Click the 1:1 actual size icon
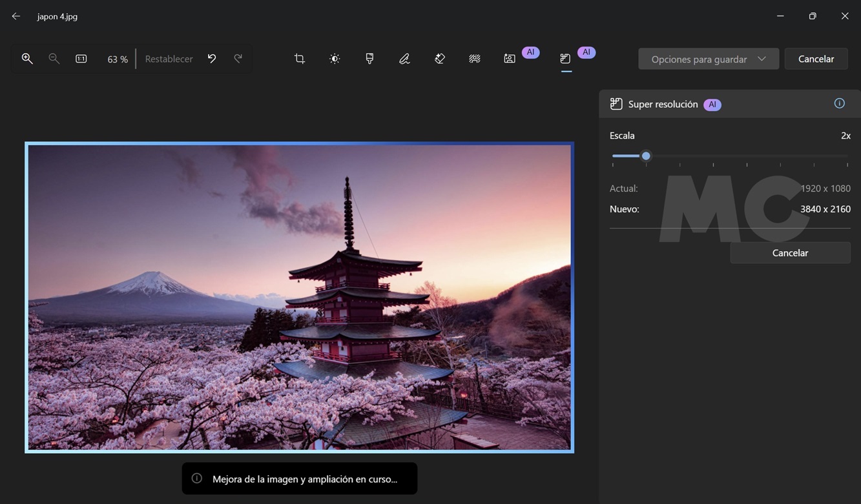 coord(81,59)
